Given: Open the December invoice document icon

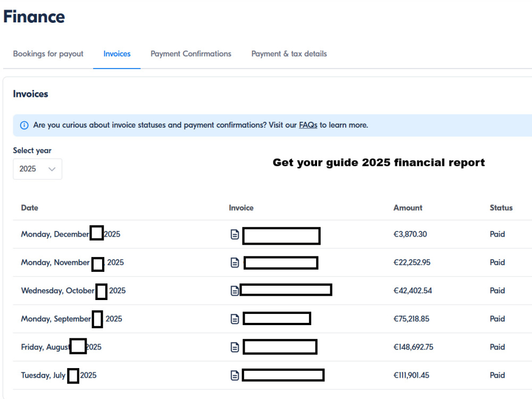Looking at the screenshot, I should point(235,235).
